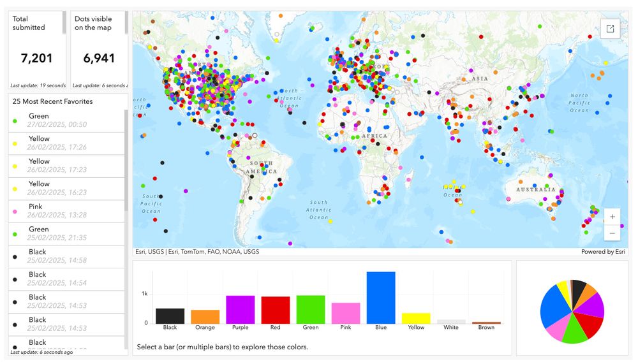
Task: Click the Total submitted card scrollbar
Action: 64,22
